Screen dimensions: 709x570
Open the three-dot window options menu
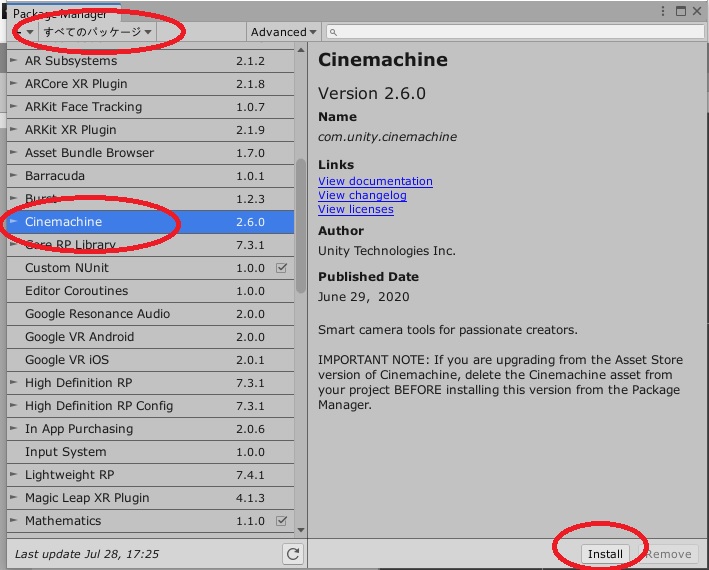[663, 11]
